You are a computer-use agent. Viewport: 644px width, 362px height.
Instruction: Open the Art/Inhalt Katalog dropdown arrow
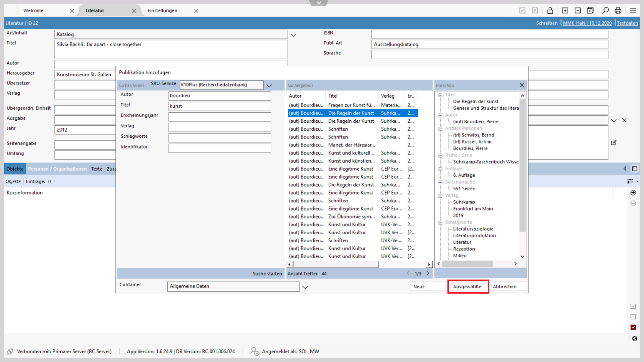(x=293, y=35)
